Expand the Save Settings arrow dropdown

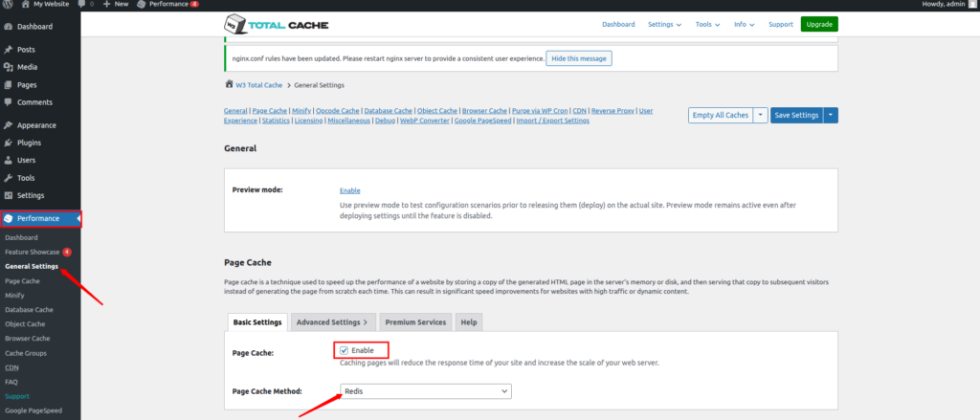(831, 115)
